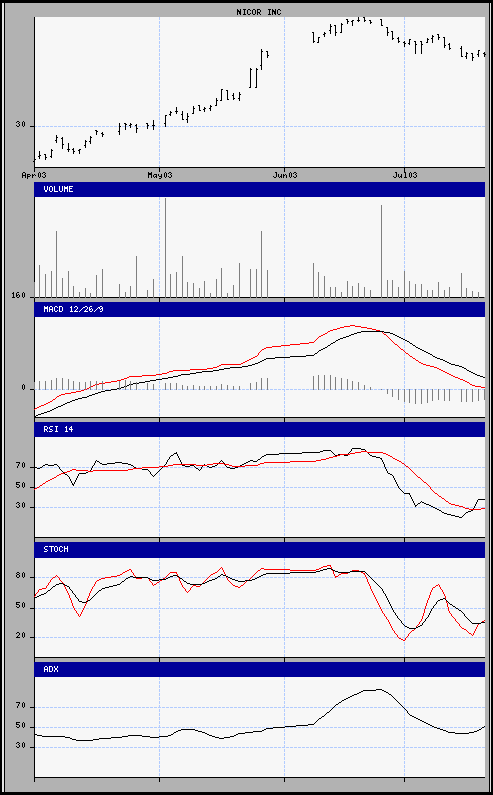
Task: Click the STOCH 80 level label
Action: pos(21,577)
